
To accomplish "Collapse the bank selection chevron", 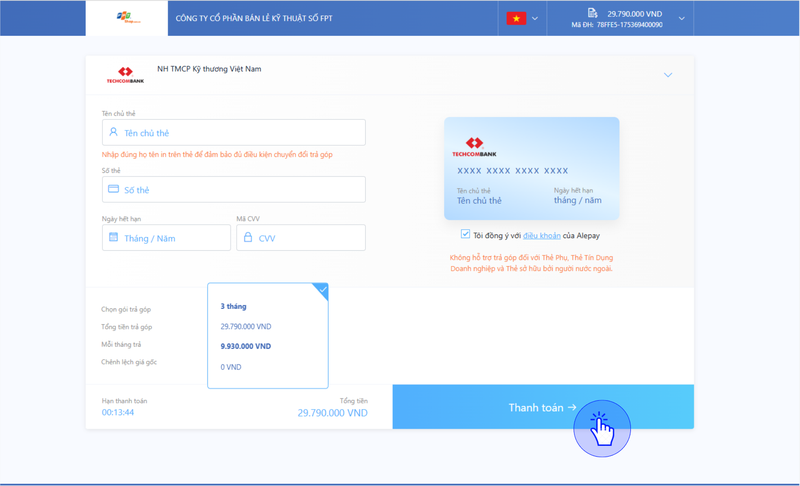I will (x=668, y=75).
